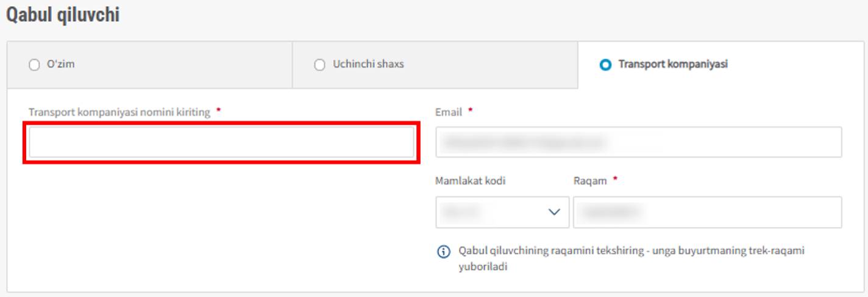Click the tracking number notice text
The image size is (868, 297).
click(x=631, y=259)
